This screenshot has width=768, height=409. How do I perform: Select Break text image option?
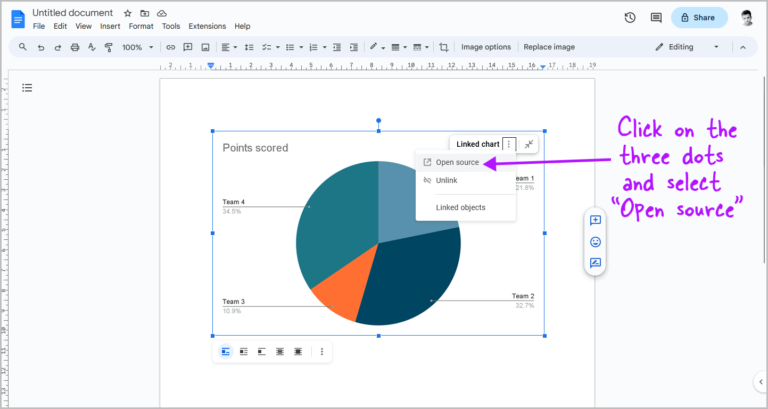pos(262,352)
